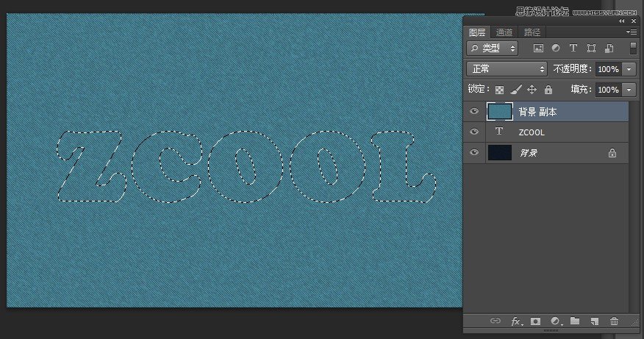Create a new layer group folder
Image resolution: width=644 pixels, height=339 pixels.
coord(575,321)
